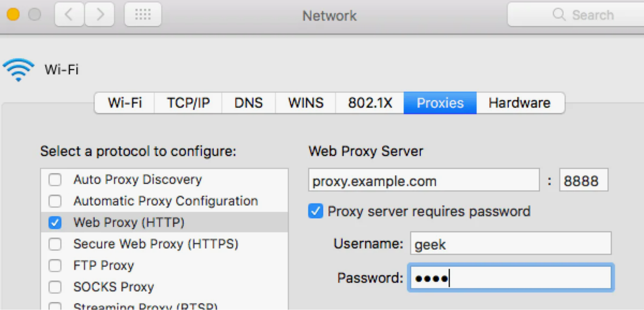Click the forward navigation arrow
This screenshot has width=644, height=310.
pyautogui.click(x=100, y=14)
